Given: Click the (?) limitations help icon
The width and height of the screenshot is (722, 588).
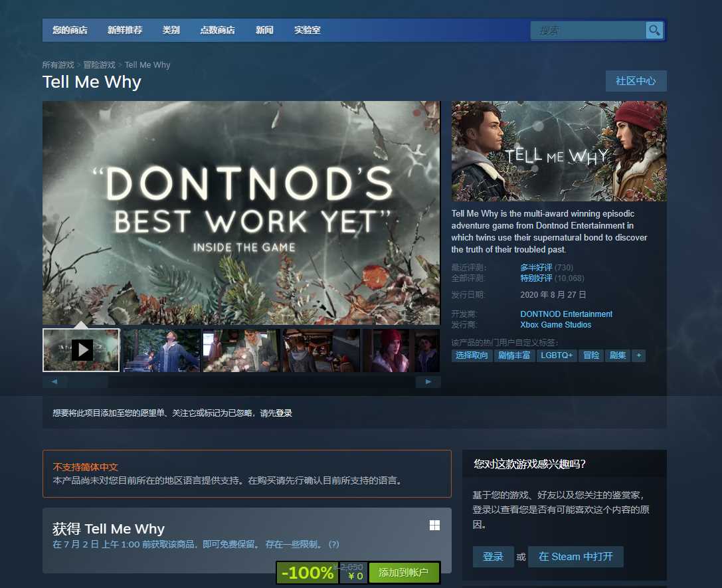Looking at the screenshot, I should (334, 544).
